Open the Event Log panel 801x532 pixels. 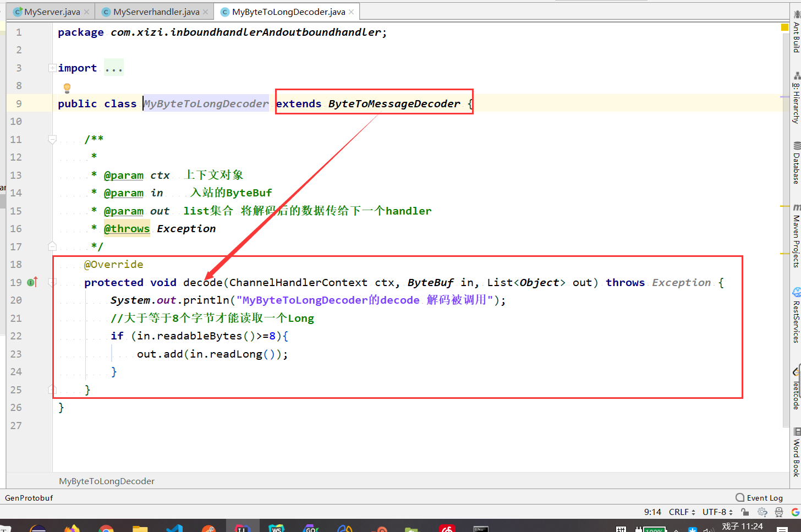pos(759,498)
